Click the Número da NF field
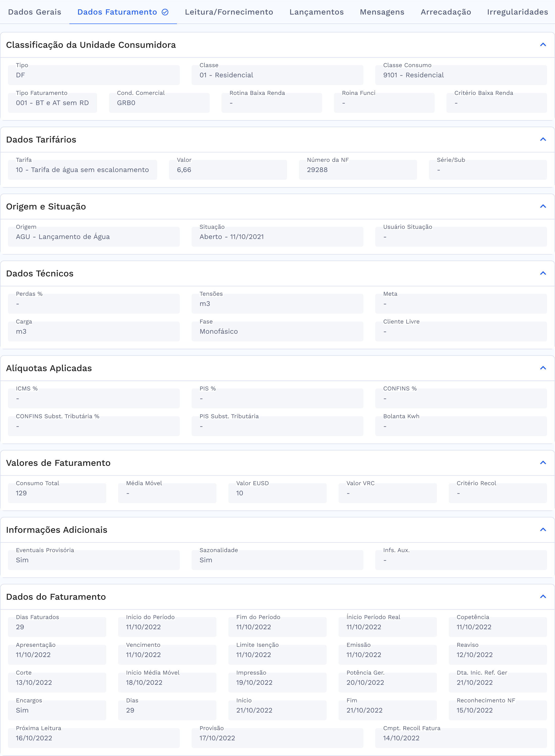The width and height of the screenshot is (555, 756). 358,170
